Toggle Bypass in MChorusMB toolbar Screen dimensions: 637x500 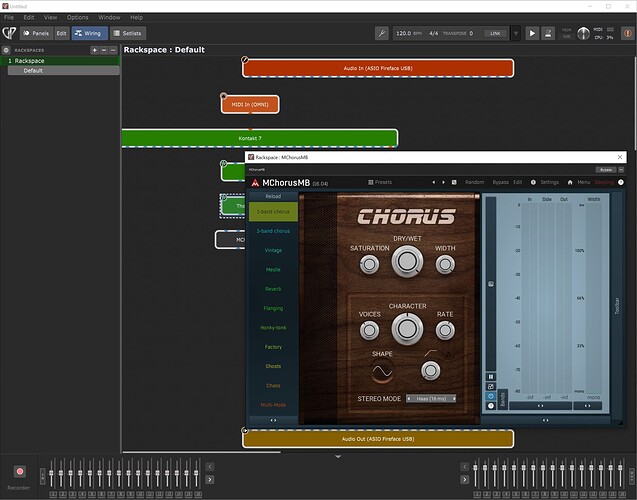[x=500, y=182]
